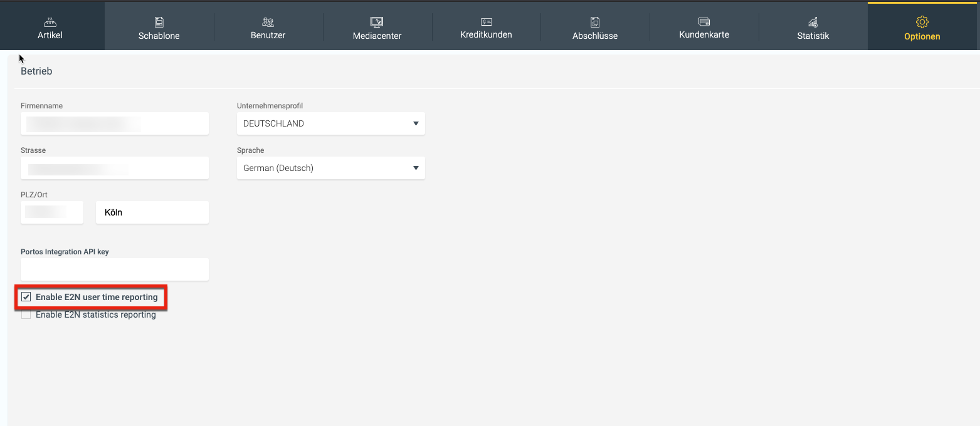Screen dimensions: 980x426
Task: Expand the Sprache language dropdown
Action: (x=330, y=168)
